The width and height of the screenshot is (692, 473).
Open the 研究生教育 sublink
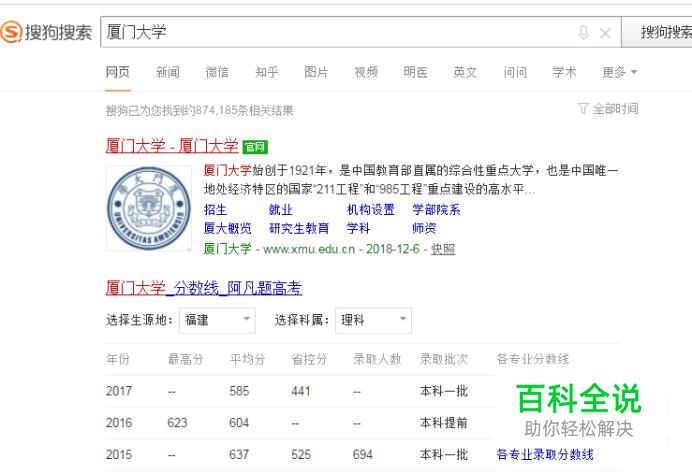tap(299, 228)
